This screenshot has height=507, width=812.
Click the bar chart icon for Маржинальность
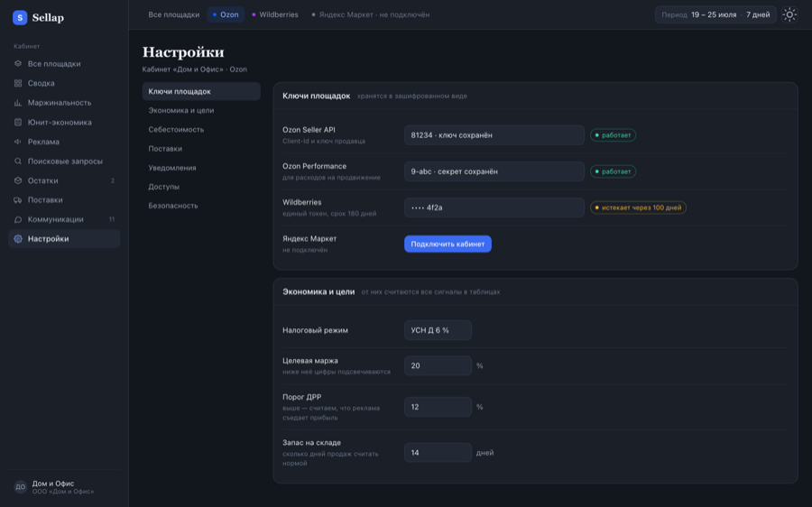[18, 103]
